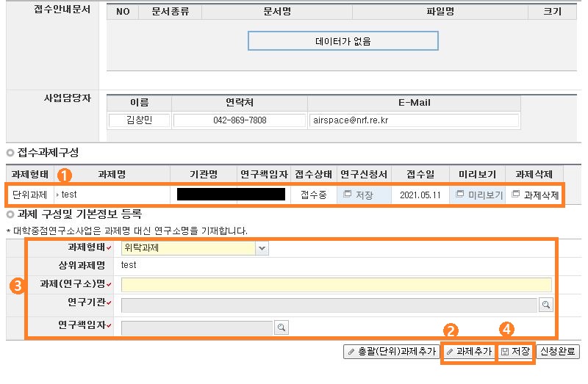Viewport: 588px width, 384px height.
Task: Click the 연구책임자 text field
Action: [196, 327]
